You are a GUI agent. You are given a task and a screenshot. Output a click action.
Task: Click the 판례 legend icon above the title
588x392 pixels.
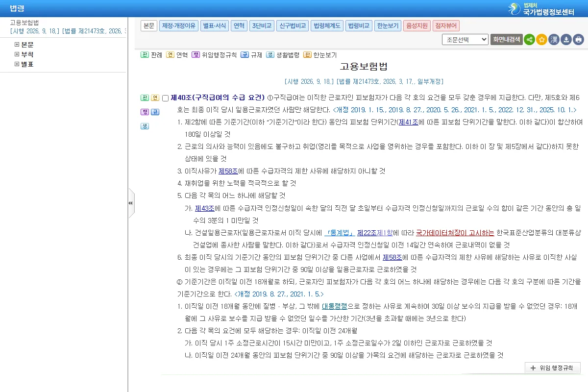(x=145, y=55)
